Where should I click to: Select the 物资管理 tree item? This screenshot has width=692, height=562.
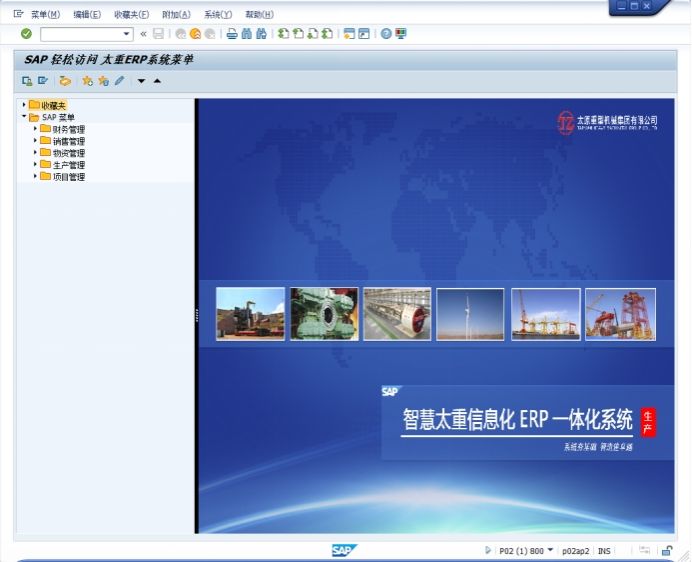pyautogui.click(x=69, y=153)
